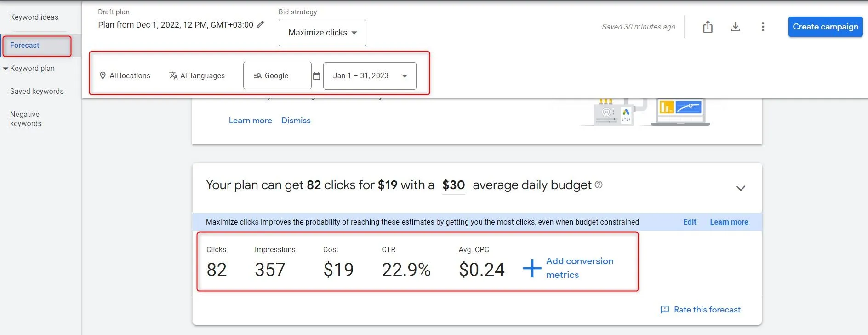The image size is (868, 335).
Task: Click the share plan icon
Action: (708, 27)
